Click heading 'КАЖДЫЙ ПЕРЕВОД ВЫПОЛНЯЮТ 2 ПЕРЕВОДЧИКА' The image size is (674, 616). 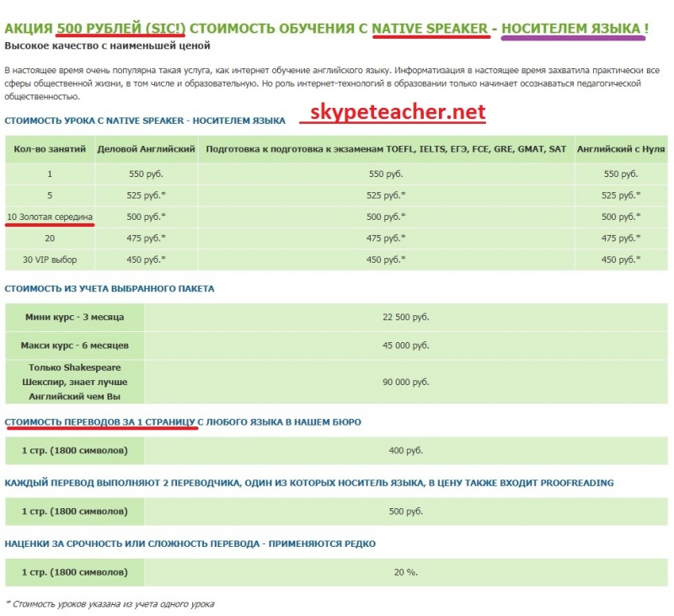tap(309, 483)
